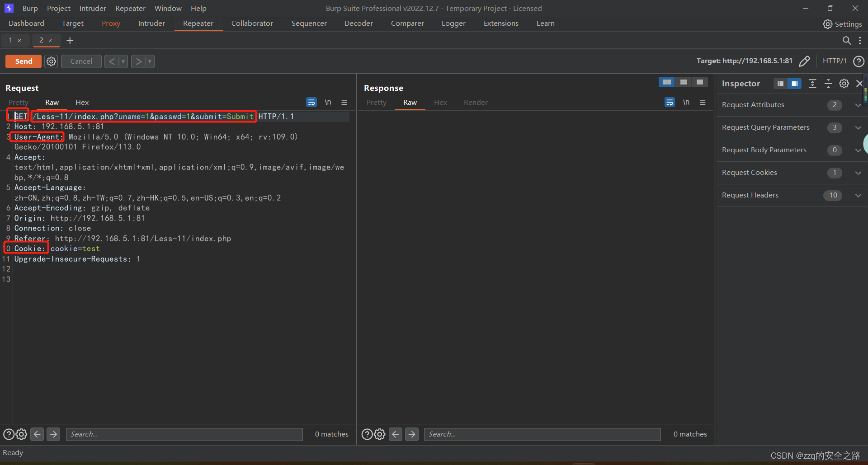Viewport: 868px width, 465px height.
Task: Select the Hex view in Request
Action: (x=82, y=103)
